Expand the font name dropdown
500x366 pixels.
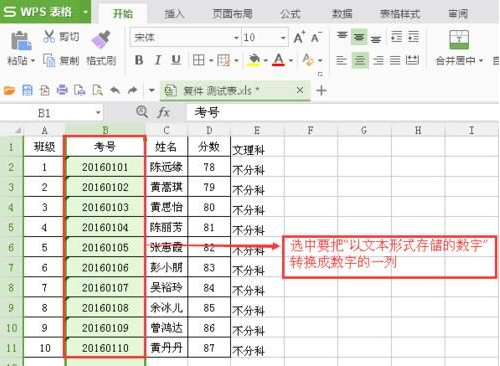[236, 38]
